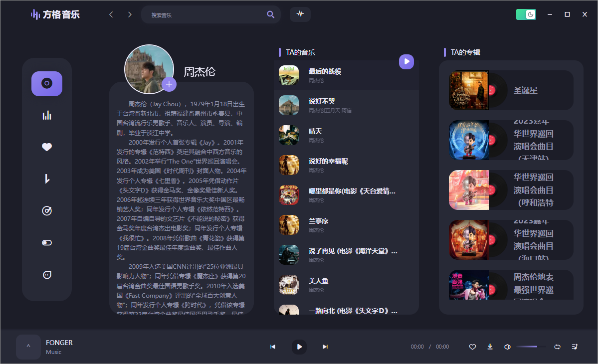
Task: Go back using the left chevron arrow
Action: [111, 14]
